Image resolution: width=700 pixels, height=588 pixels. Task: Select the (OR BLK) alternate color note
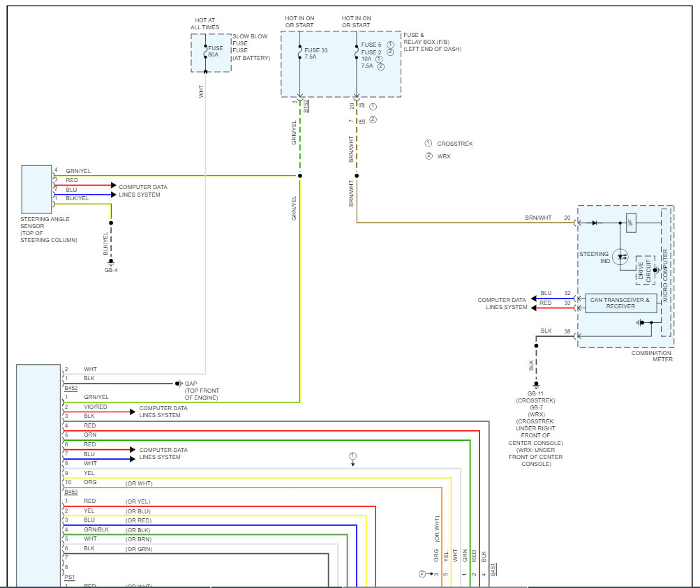(x=138, y=530)
